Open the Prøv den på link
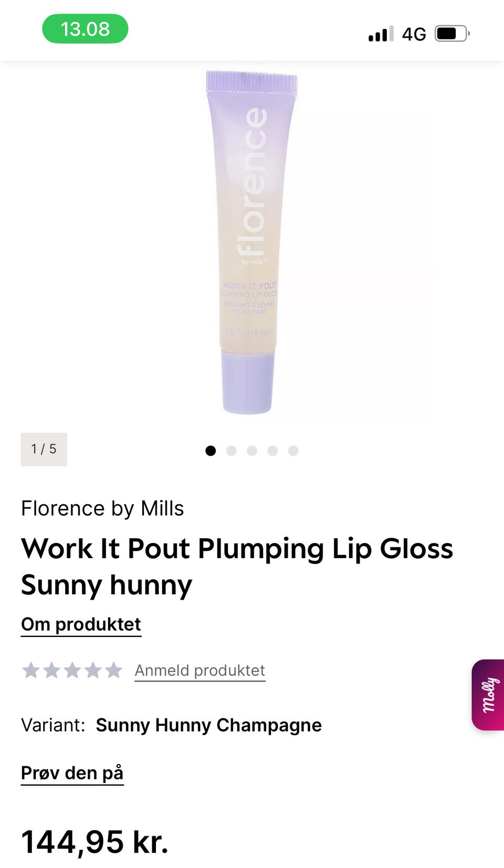The height and width of the screenshot is (868, 504). [72, 773]
